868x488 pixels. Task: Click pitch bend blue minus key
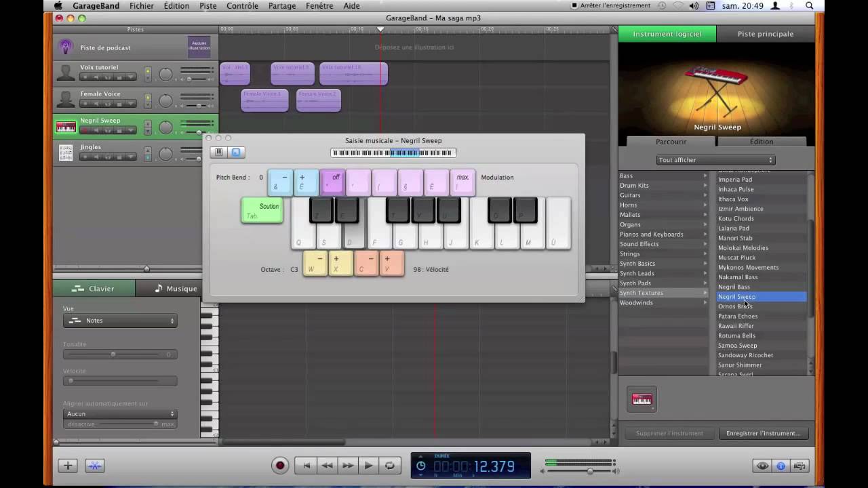[x=280, y=182]
